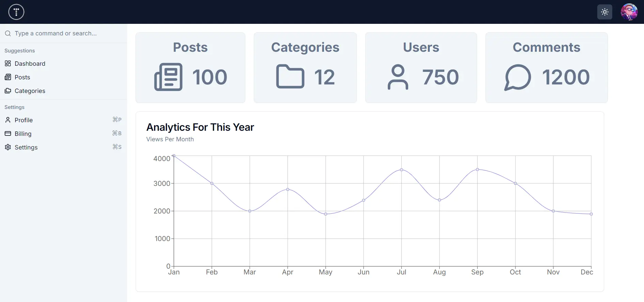The image size is (644, 302).
Task: Click the ⌘S shortcut label for Settings
Action: coord(117,147)
